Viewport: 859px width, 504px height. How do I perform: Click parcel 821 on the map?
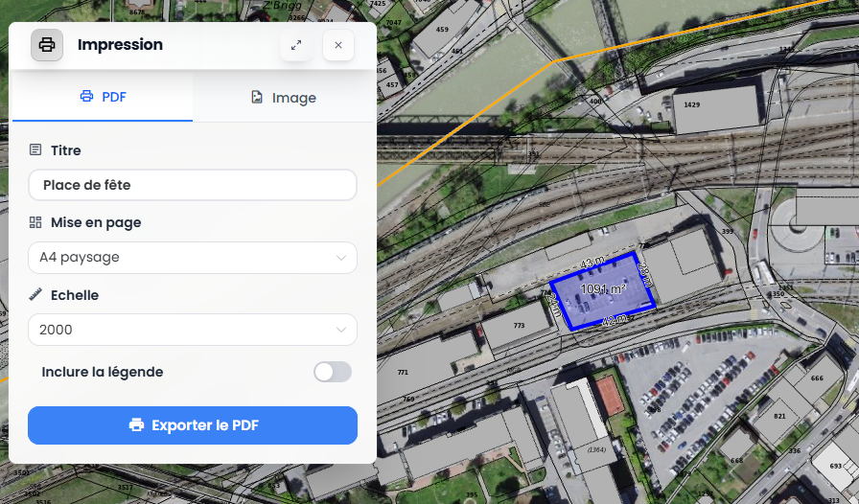click(778, 416)
